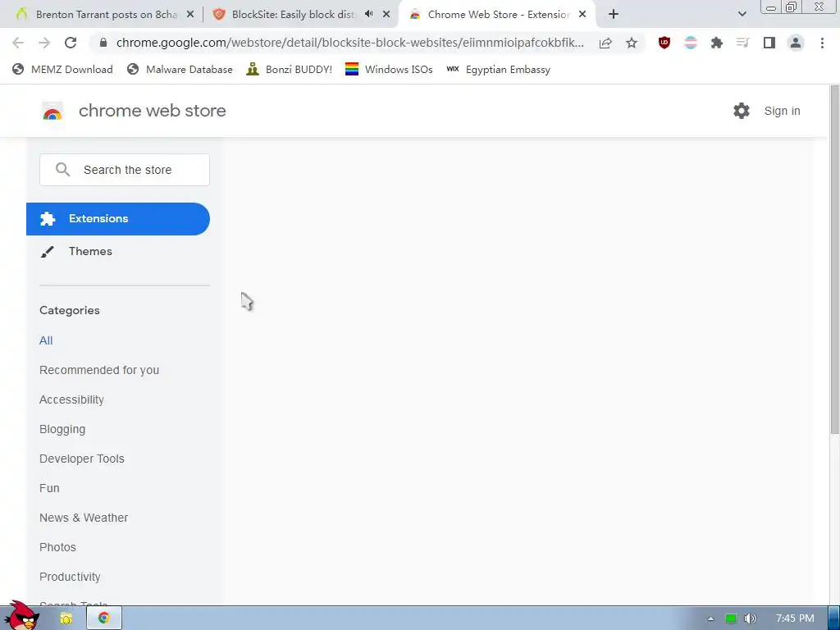Viewport: 840px width, 630px height.
Task: Open the Chrome profile avatar
Action: 796,43
